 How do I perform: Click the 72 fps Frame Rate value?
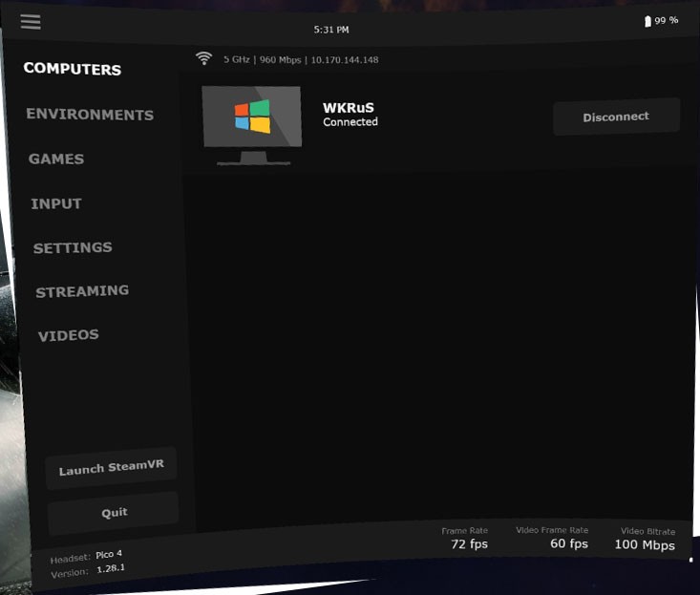click(469, 543)
